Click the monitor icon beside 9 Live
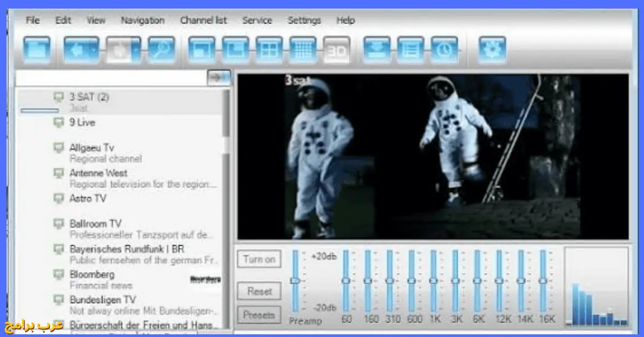644x337 pixels. point(59,122)
